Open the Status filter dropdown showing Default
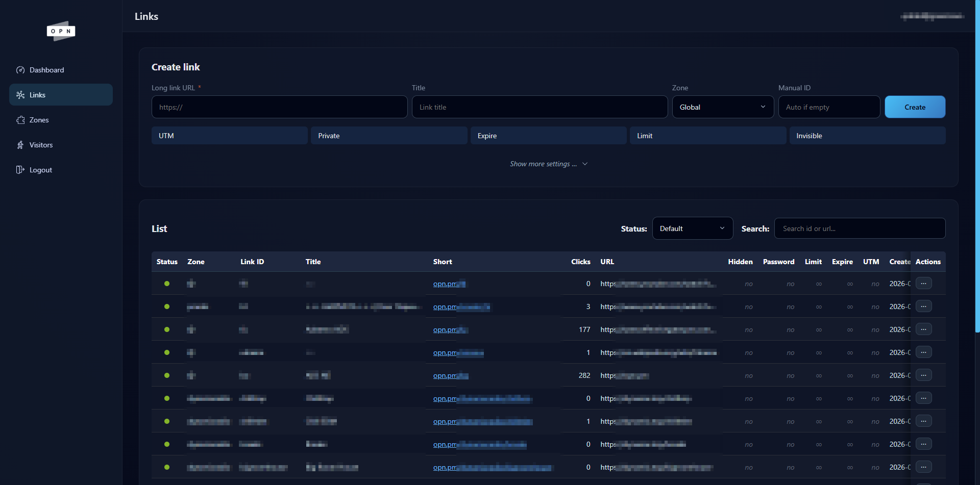Viewport: 980px width, 485px height. point(692,228)
